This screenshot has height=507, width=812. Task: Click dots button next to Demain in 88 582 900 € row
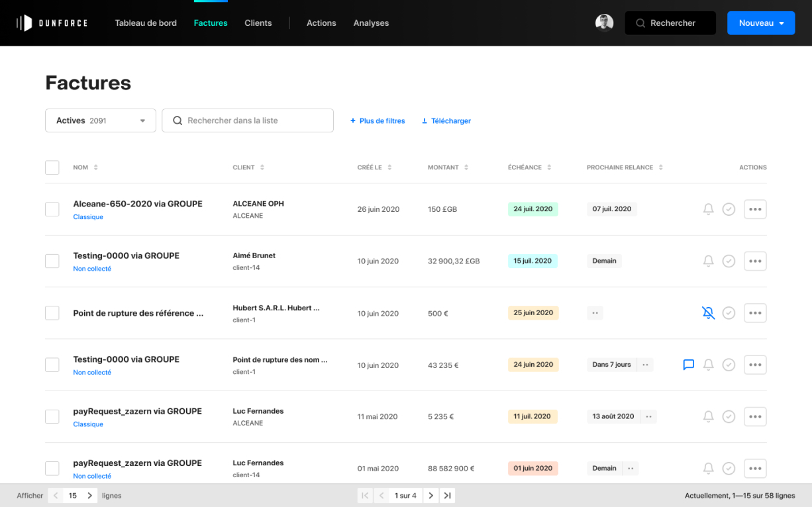coord(631,468)
